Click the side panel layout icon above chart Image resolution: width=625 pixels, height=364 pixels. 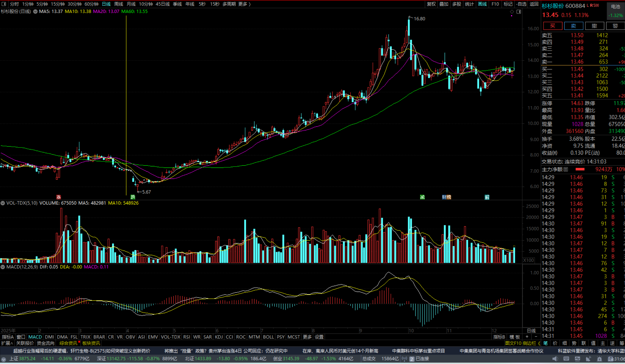tap(519, 12)
